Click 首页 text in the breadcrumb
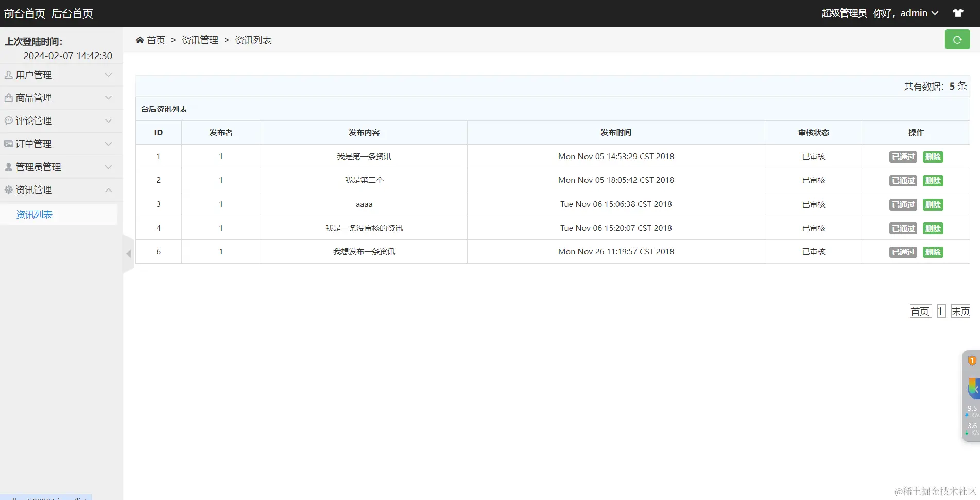980x500 pixels. pos(156,40)
